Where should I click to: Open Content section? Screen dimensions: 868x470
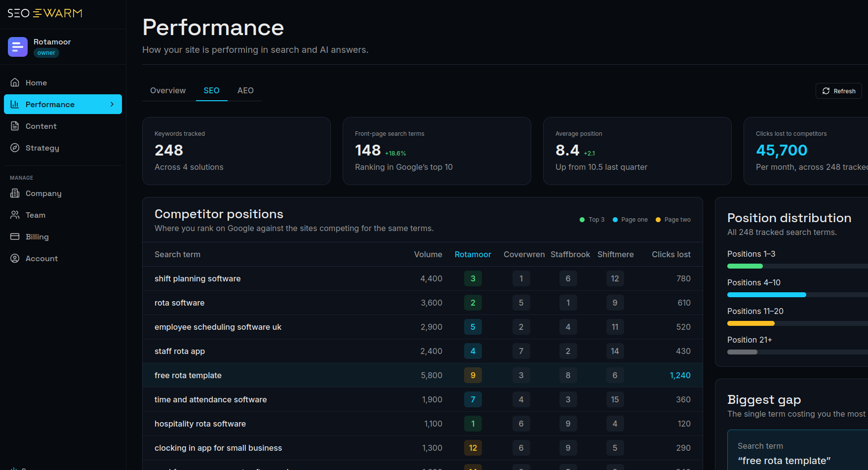63,126
